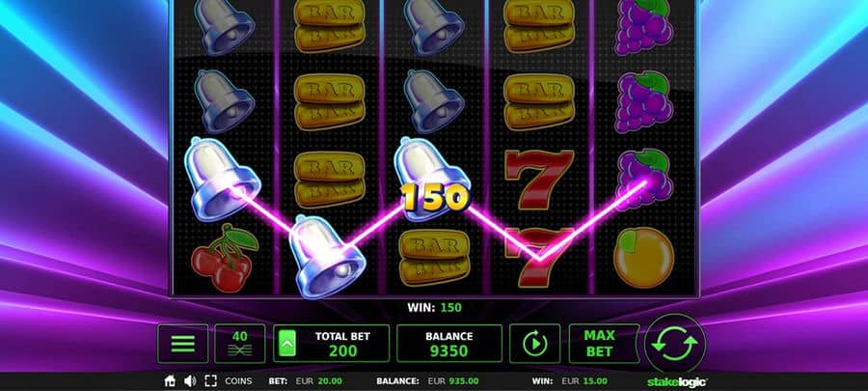The image size is (868, 391).
Task: Click the top grapes symbol on fifth reel
Action: (644, 26)
